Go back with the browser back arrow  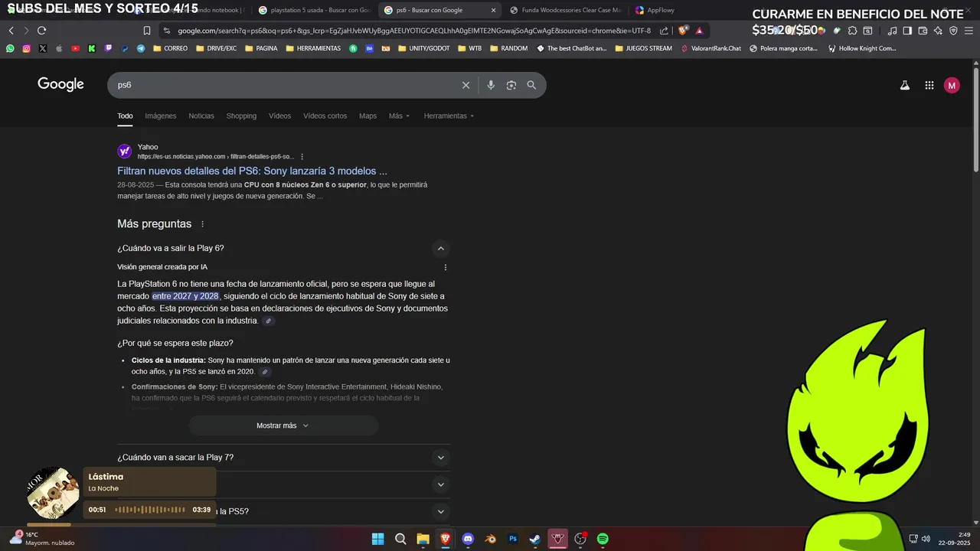(11, 31)
